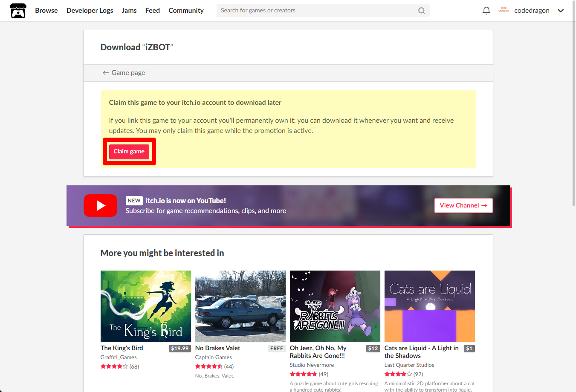The height and width of the screenshot is (392, 576).
Task: Visit Last Quarter Studios creator page
Action: (x=409, y=365)
